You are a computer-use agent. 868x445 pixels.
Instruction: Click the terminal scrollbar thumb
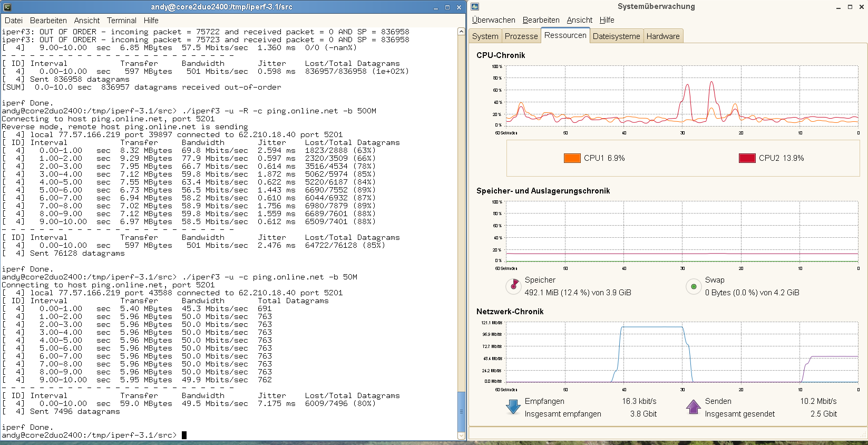click(x=462, y=411)
